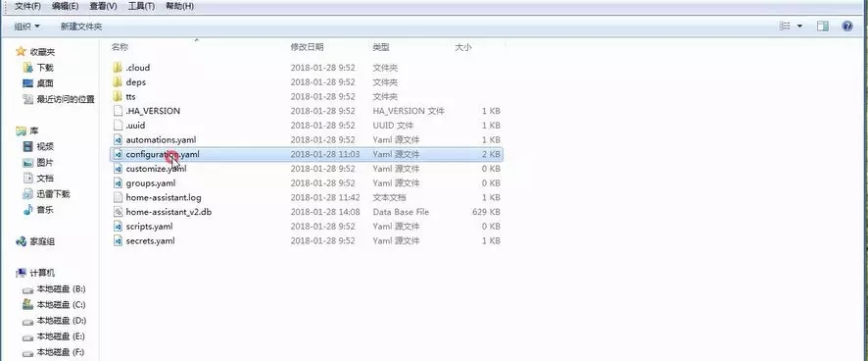The width and height of the screenshot is (868, 361).
Task: Toggle the preview pane icon
Action: 823,26
